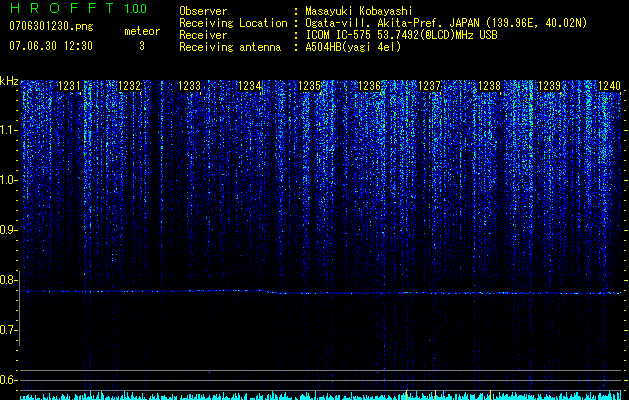
Task: Click the meteor count value 3
Action: click(x=142, y=46)
